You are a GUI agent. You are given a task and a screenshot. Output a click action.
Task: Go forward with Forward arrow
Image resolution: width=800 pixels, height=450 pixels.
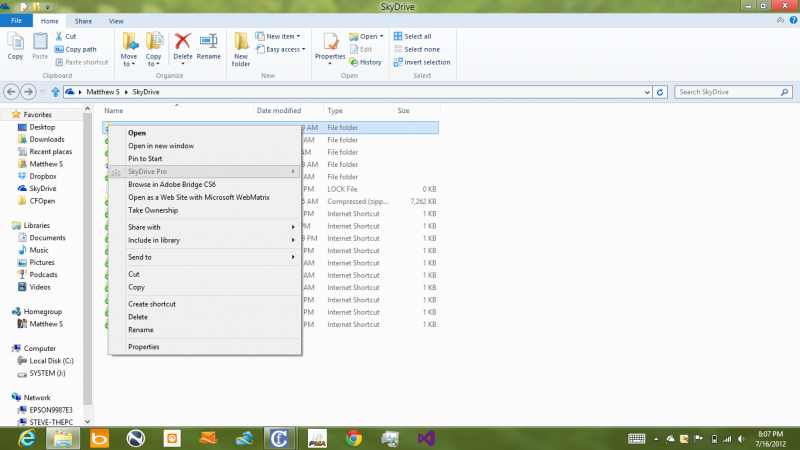pos(29,92)
